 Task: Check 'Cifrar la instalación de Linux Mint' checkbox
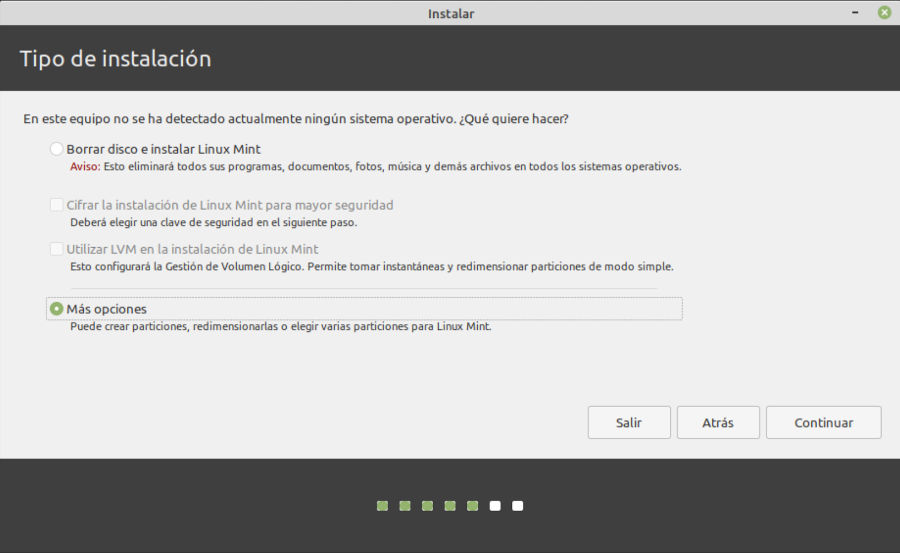56,205
